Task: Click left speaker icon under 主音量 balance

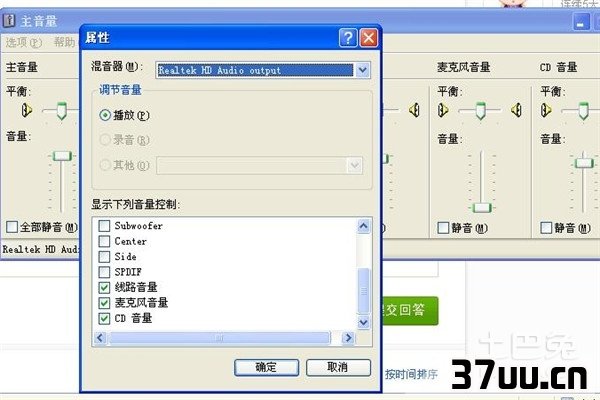Action: (26, 110)
